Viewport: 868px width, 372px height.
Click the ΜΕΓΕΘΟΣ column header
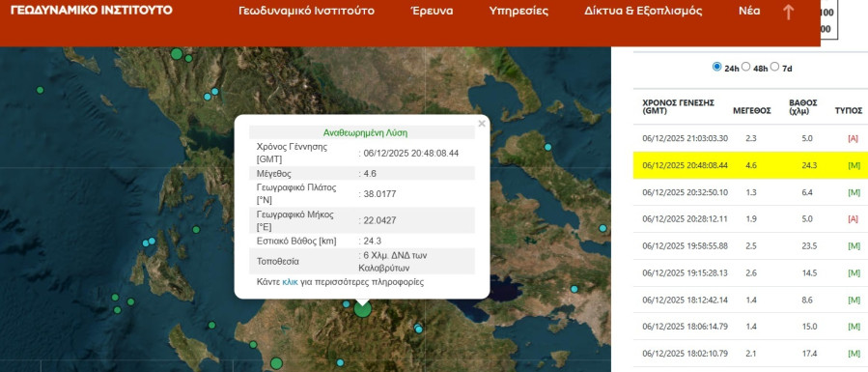coord(752,111)
